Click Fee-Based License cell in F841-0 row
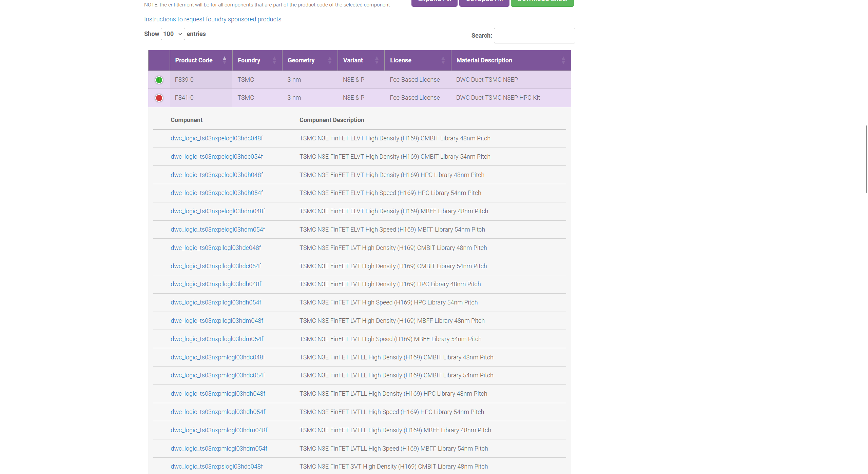The height and width of the screenshot is (474, 868). (x=418, y=98)
